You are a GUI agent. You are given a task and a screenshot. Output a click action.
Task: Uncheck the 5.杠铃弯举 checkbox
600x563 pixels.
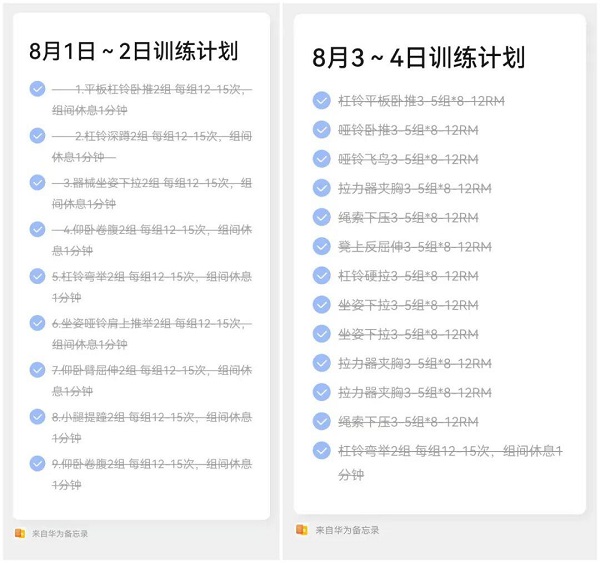(x=38, y=276)
